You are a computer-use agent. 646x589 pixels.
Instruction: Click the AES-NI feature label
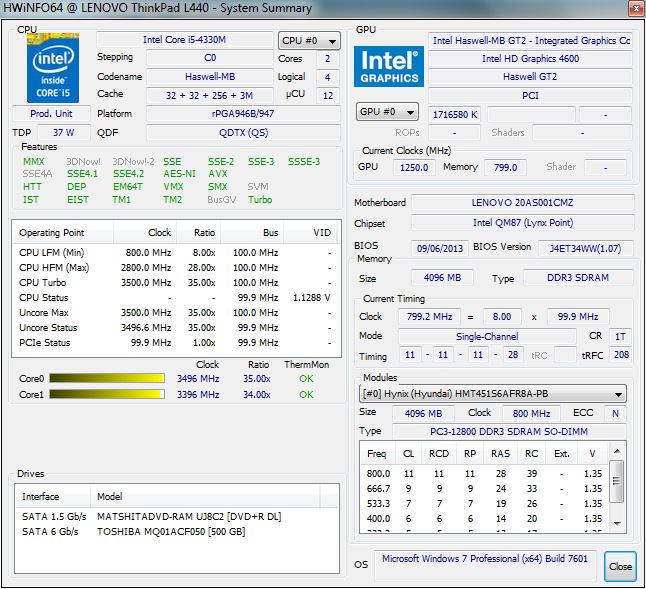(x=179, y=174)
